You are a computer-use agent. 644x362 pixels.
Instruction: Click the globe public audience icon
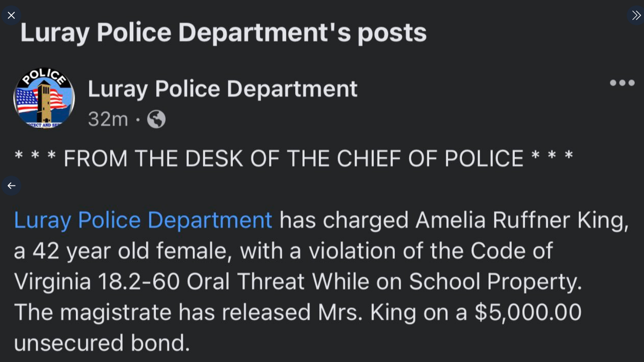point(156,119)
